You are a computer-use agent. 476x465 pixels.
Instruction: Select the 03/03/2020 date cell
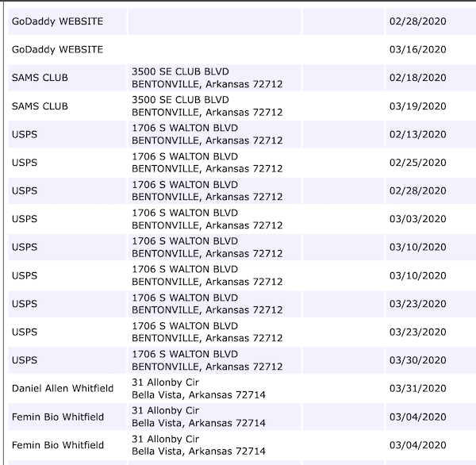tap(418, 219)
